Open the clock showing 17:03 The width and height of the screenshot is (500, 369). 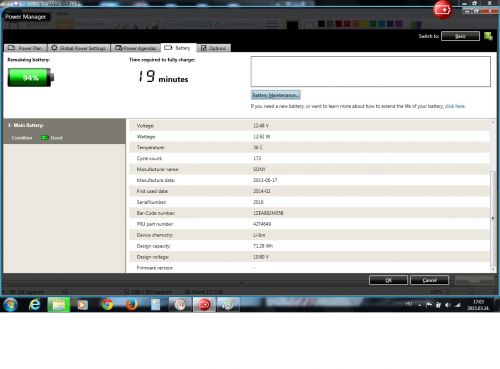(478, 305)
